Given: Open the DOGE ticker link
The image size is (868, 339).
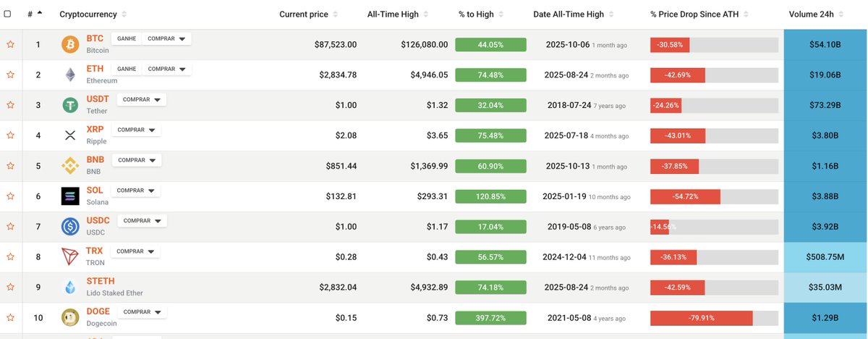Looking at the screenshot, I should point(98,311).
